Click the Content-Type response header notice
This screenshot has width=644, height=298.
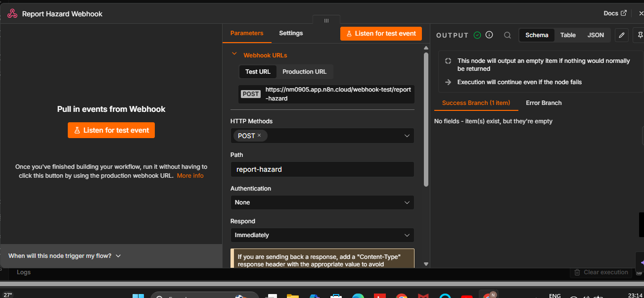point(322,258)
